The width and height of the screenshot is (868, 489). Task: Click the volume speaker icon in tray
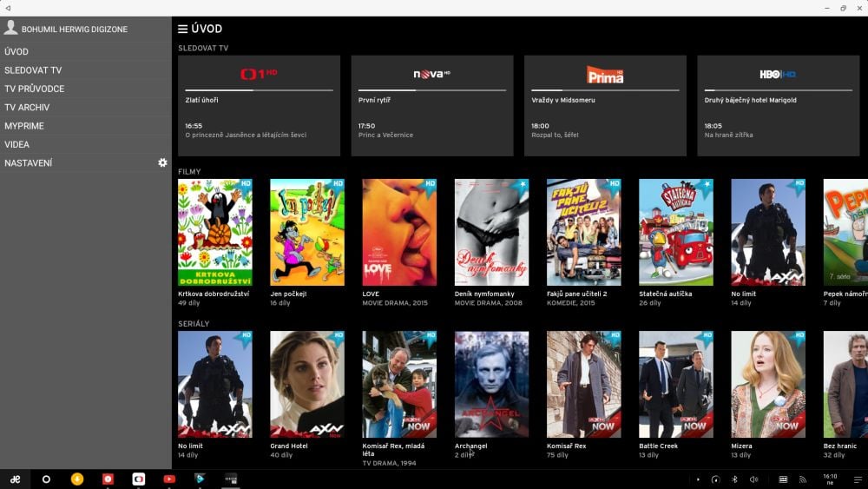pos(753,479)
